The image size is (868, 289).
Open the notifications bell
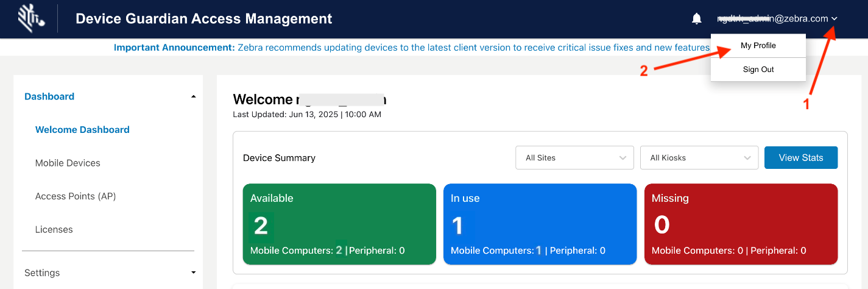point(697,19)
